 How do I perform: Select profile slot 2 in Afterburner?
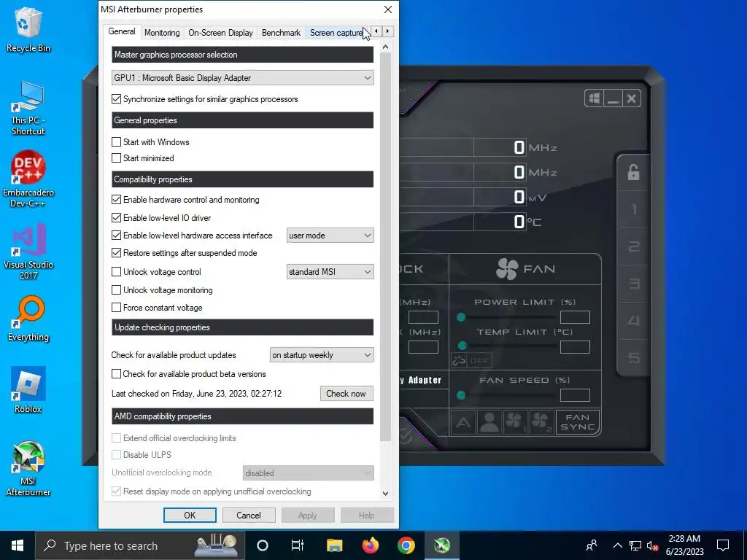[x=634, y=246]
